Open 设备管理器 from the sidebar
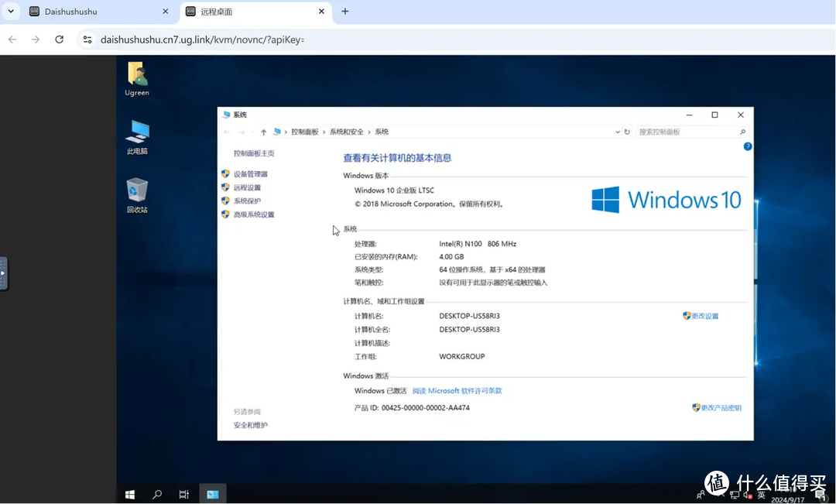Viewport: 836px width, 504px height. (x=251, y=173)
